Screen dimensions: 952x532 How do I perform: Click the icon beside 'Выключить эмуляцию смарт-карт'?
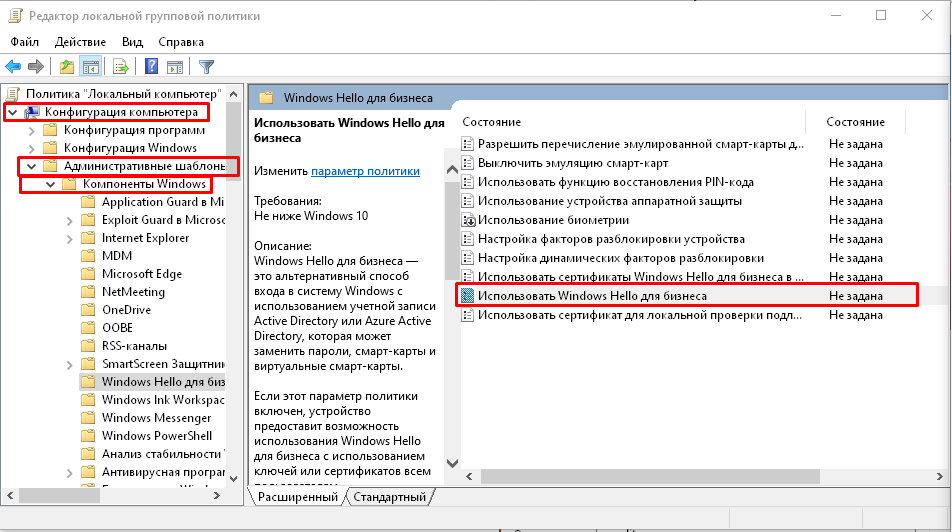click(468, 163)
